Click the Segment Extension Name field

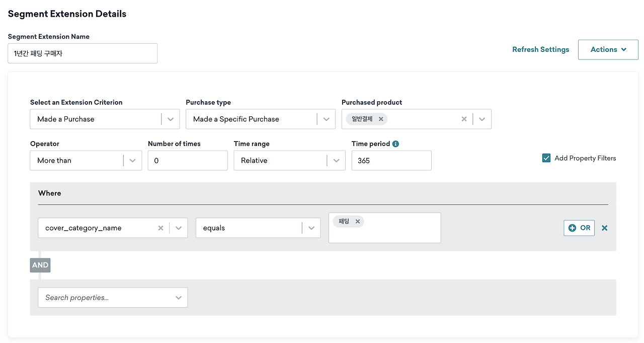point(83,53)
